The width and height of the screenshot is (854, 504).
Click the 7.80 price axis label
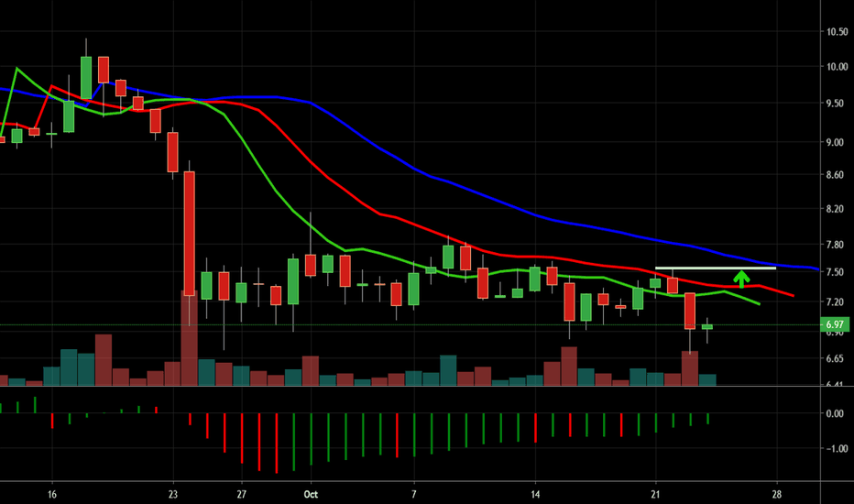pyautogui.click(x=837, y=245)
